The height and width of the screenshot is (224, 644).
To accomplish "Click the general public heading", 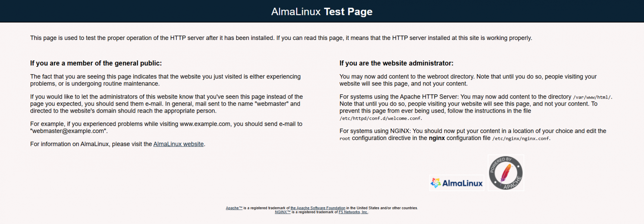I will click(96, 63).
